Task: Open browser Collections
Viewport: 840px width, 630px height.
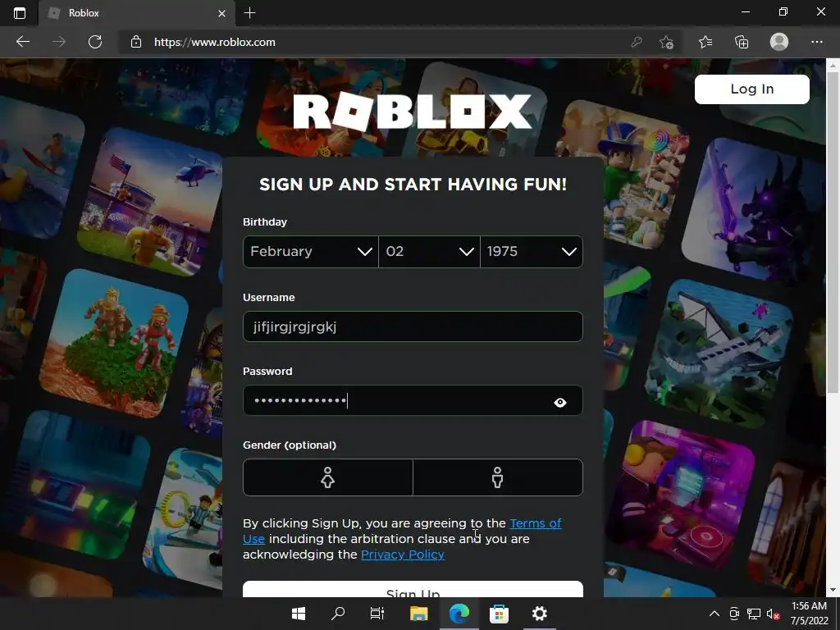Action: pos(742,42)
